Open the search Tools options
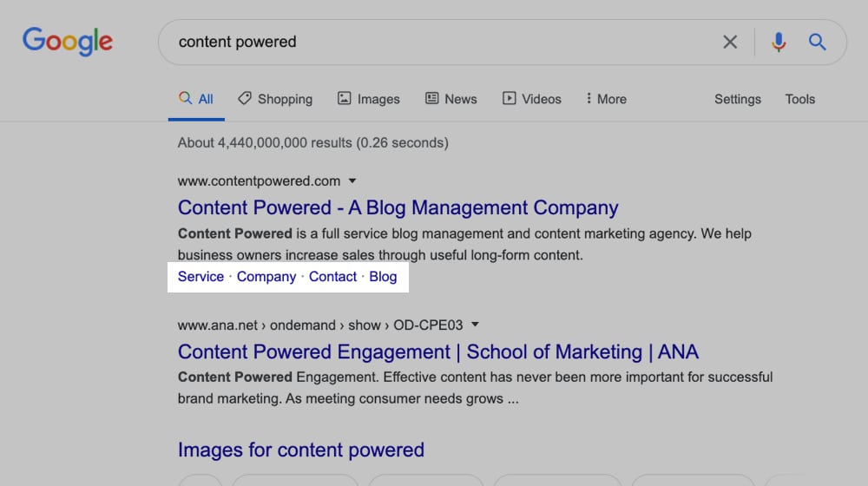The image size is (868, 486). coord(800,99)
